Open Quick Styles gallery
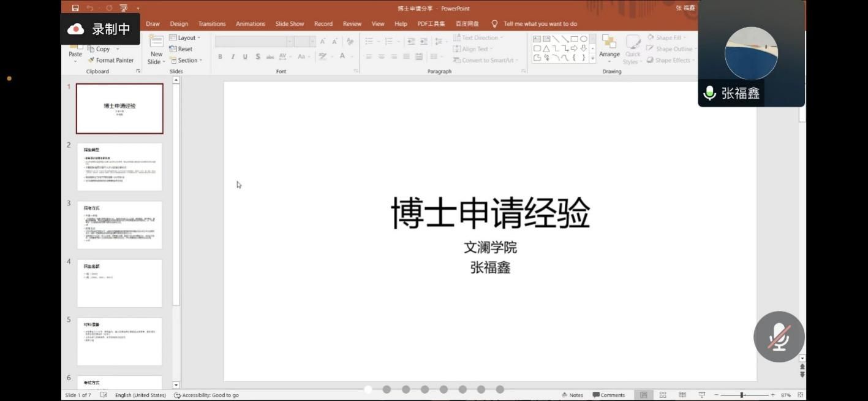Screen dimensions: 868x401 tap(633, 49)
